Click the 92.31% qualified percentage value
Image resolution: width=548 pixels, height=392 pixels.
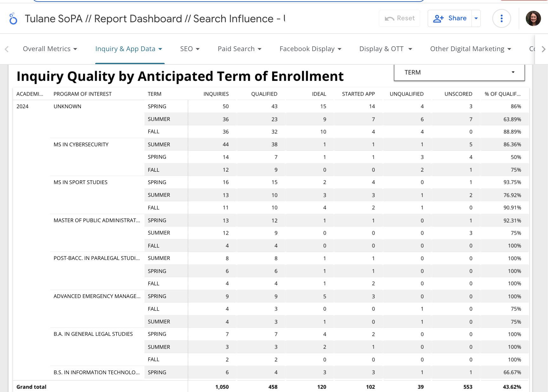click(x=512, y=221)
